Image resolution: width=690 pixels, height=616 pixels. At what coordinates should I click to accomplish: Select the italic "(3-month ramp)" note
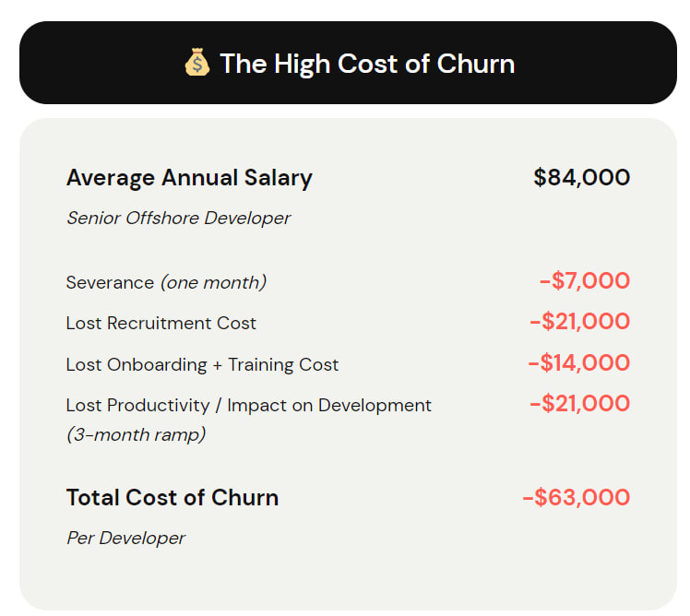[136, 434]
